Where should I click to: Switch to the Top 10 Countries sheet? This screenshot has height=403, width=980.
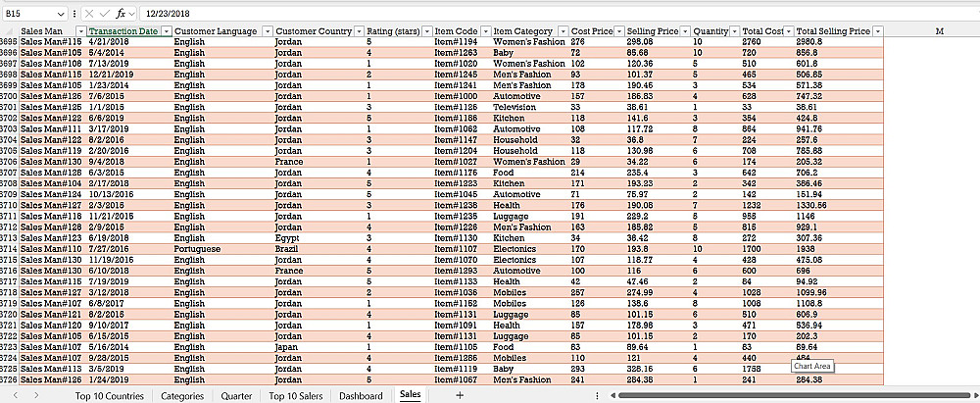[110, 395]
